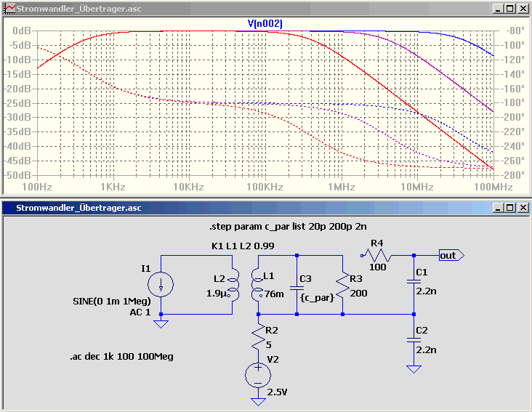This screenshot has width=532, height=412.
Task: Select the R2 resistor symbol
Action: pos(258,336)
